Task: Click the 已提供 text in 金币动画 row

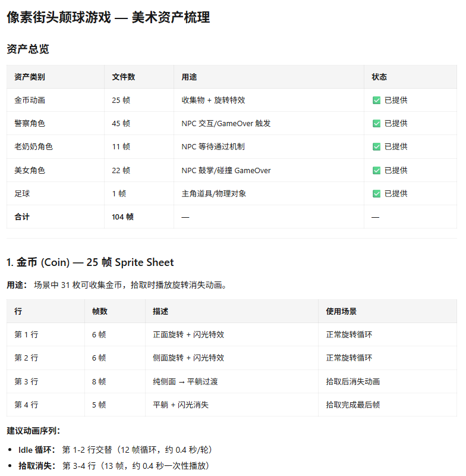Action: [396, 100]
